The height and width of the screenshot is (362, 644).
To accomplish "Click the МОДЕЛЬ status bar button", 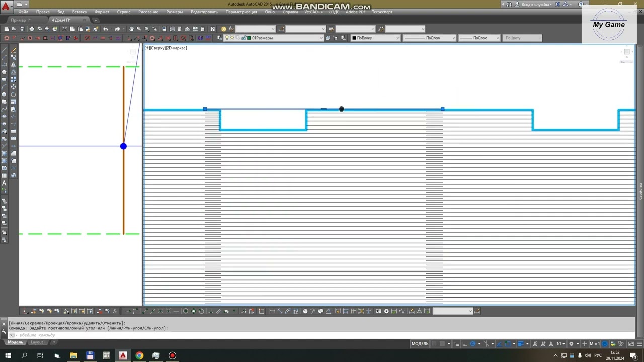I will coord(420,344).
